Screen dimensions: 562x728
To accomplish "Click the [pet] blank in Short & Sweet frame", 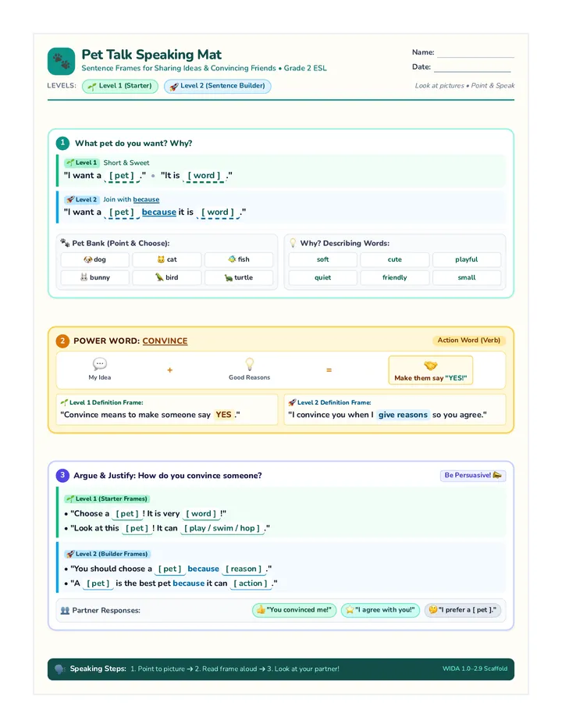I will point(122,176).
